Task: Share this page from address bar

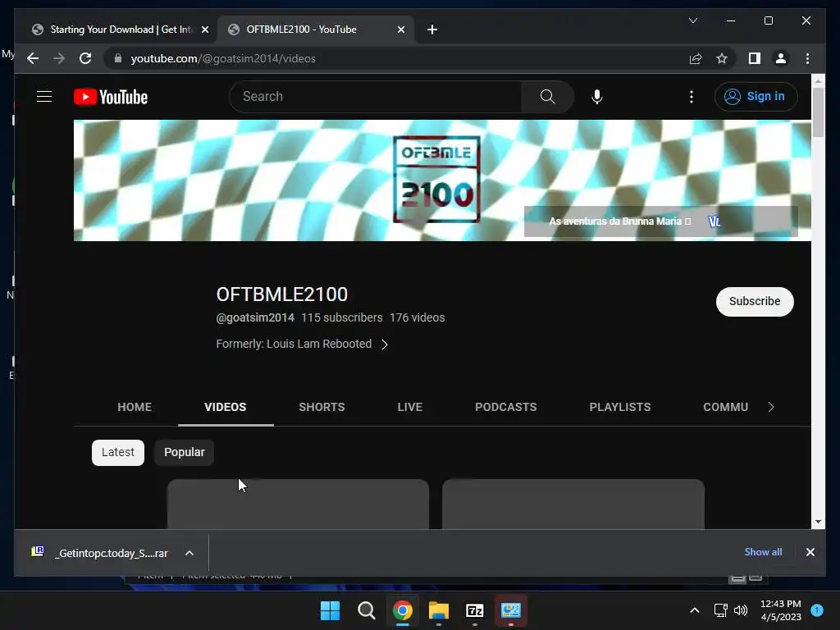Action: (696, 58)
